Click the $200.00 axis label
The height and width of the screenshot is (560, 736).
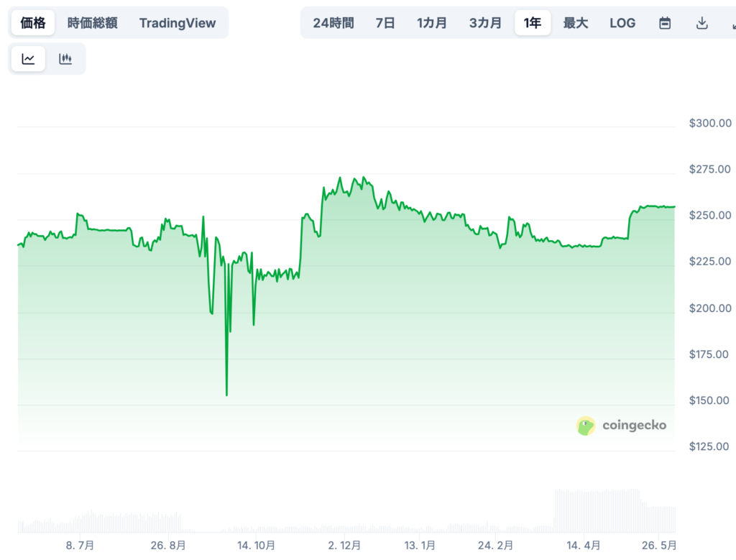[x=709, y=308]
